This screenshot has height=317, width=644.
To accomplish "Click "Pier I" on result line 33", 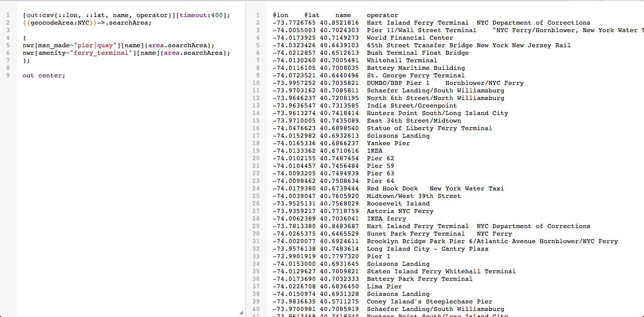I will point(378,256).
